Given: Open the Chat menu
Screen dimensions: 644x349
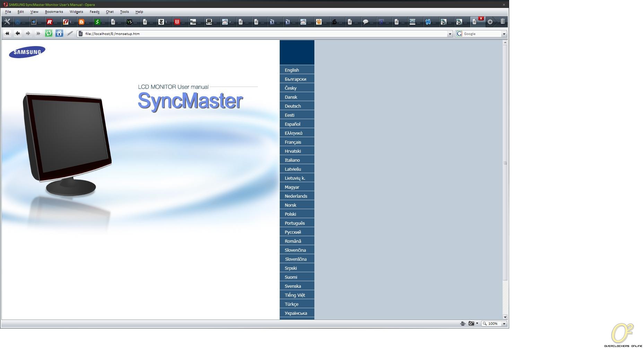Looking at the screenshot, I should tap(110, 12).
